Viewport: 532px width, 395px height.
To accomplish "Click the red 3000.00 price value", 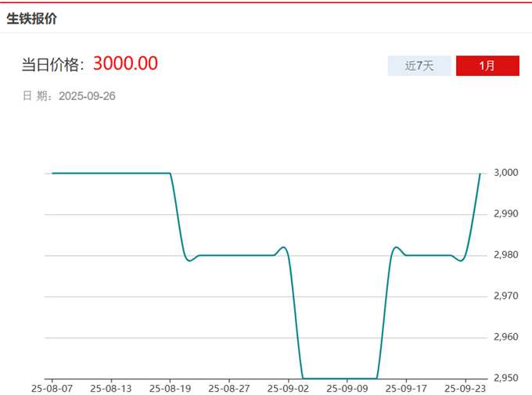I will tap(125, 63).
